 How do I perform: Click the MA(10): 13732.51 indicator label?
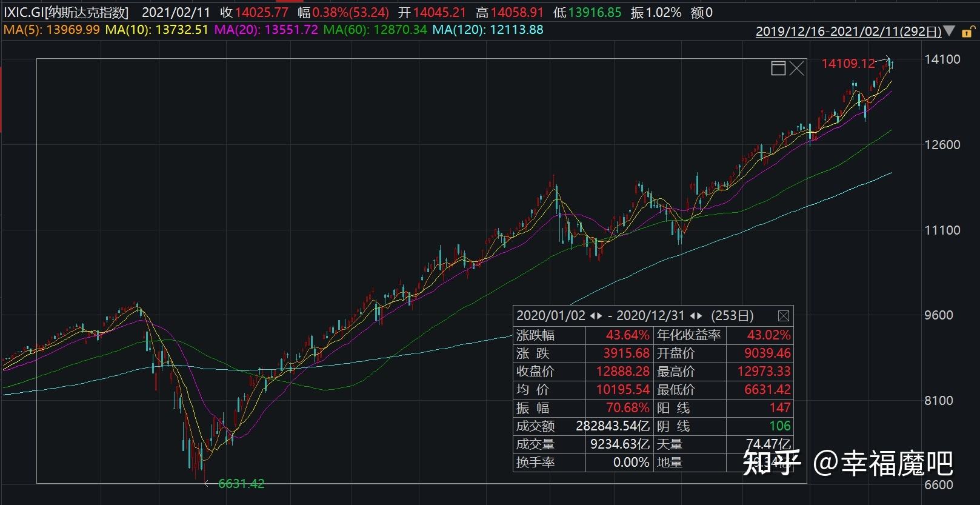157,30
